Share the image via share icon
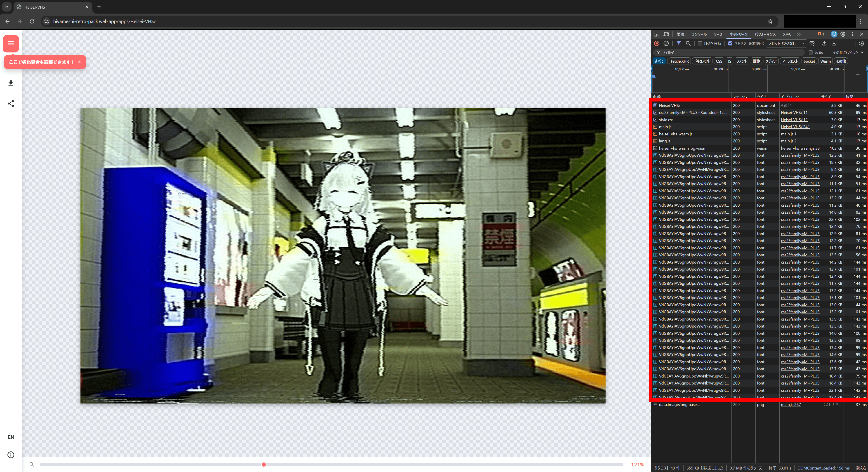 (x=11, y=104)
